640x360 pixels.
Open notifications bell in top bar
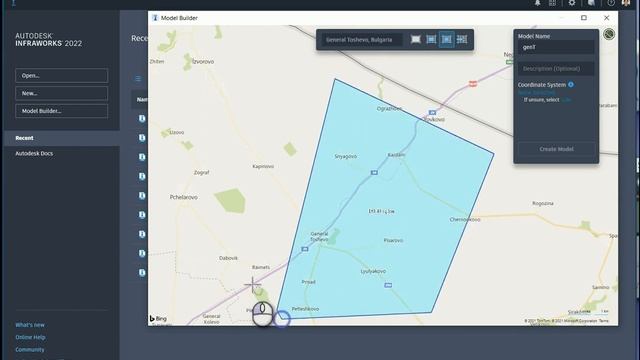[x=538, y=3]
